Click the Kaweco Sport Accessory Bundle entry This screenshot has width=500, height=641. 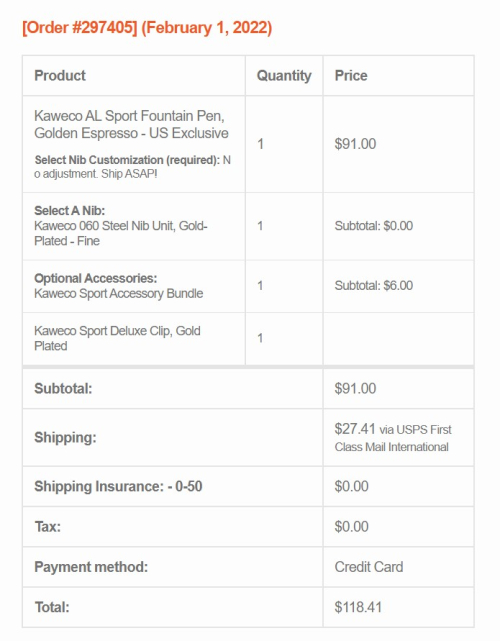(119, 294)
